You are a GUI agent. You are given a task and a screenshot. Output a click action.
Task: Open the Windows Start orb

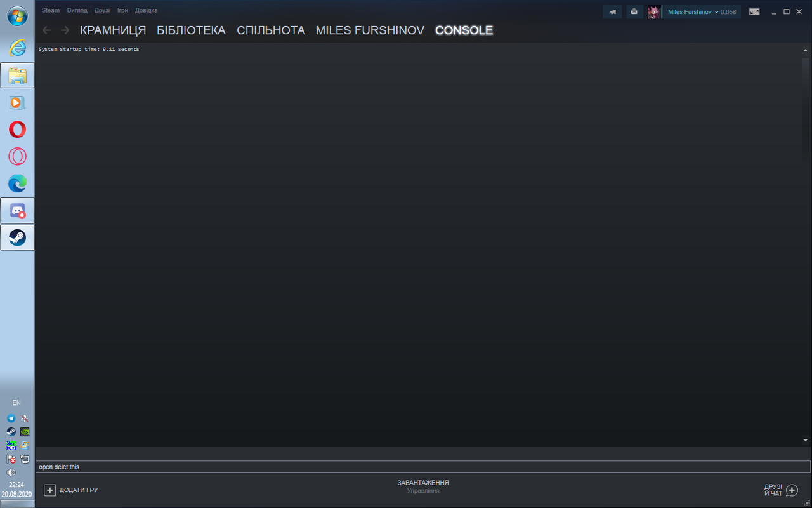17,17
